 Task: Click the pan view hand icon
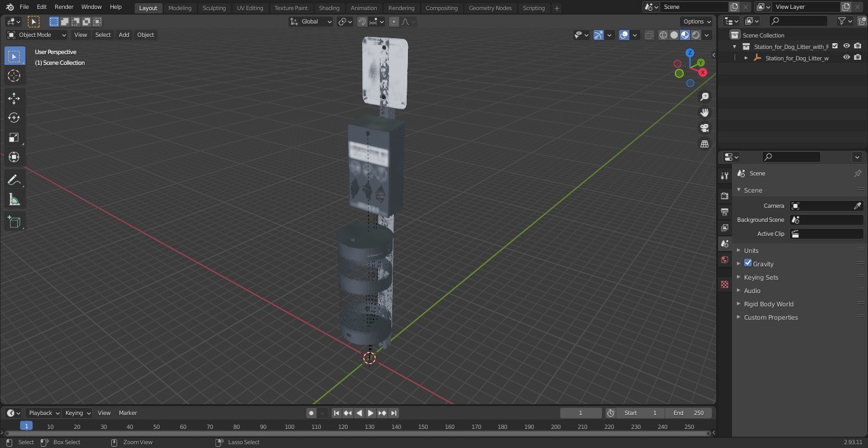click(705, 112)
